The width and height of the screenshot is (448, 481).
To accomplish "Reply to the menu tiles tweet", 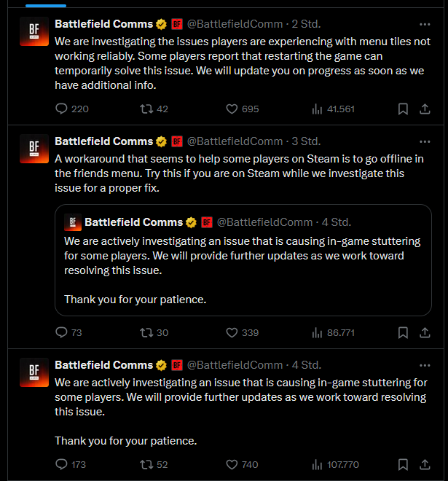I will pos(61,109).
